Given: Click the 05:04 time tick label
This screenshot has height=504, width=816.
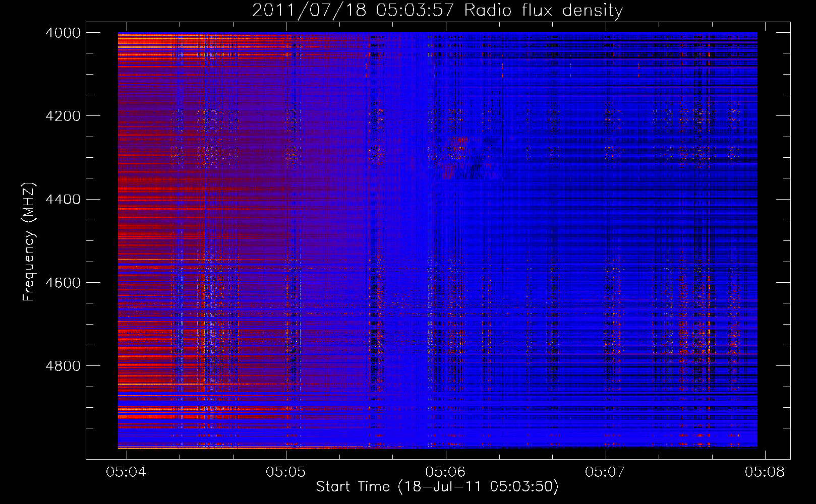Looking at the screenshot, I should coord(126,472).
